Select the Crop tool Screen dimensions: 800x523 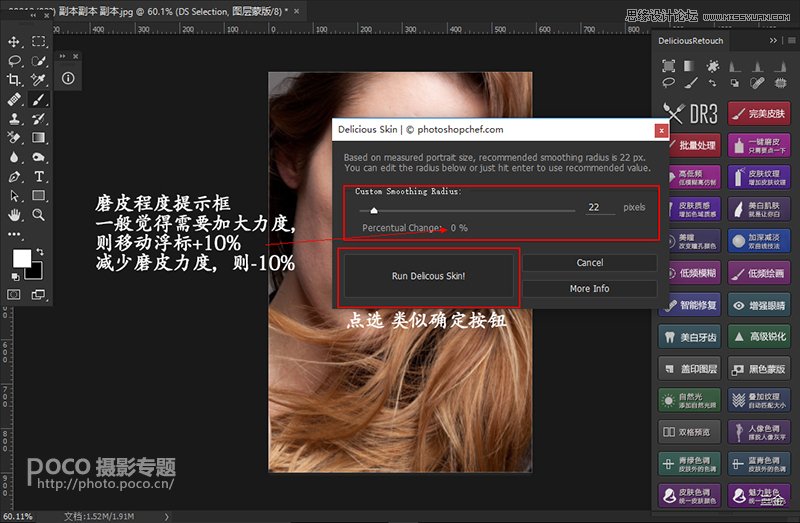coord(14,80)
